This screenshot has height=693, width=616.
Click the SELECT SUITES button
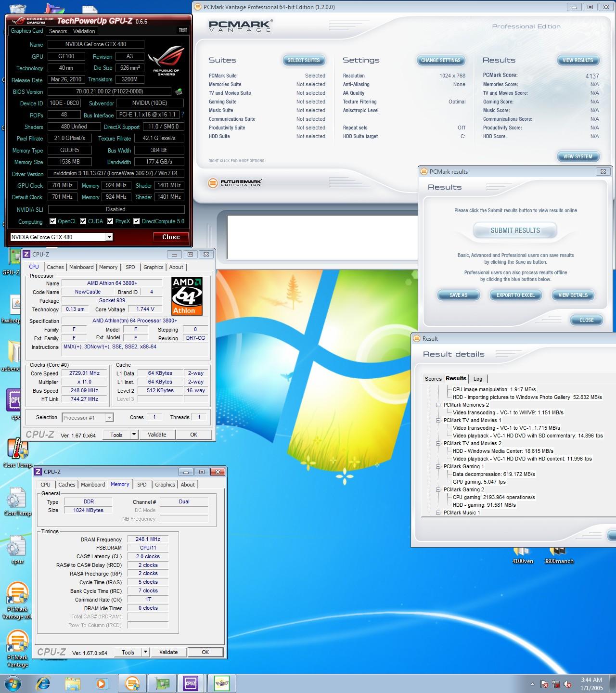tap(304, 60)
